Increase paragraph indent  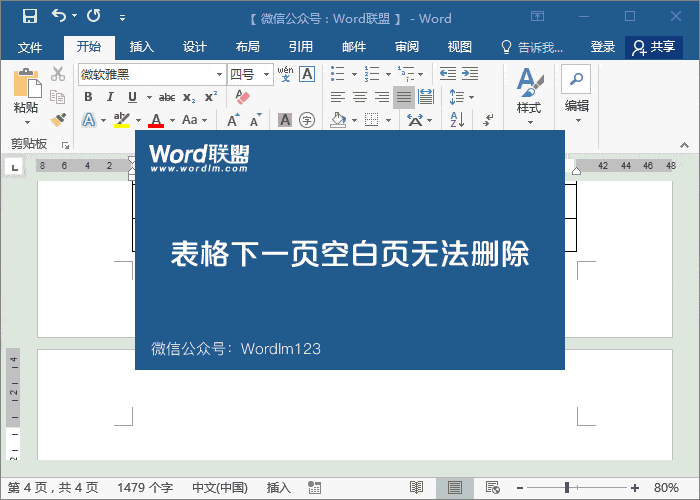tap(470, 74)
